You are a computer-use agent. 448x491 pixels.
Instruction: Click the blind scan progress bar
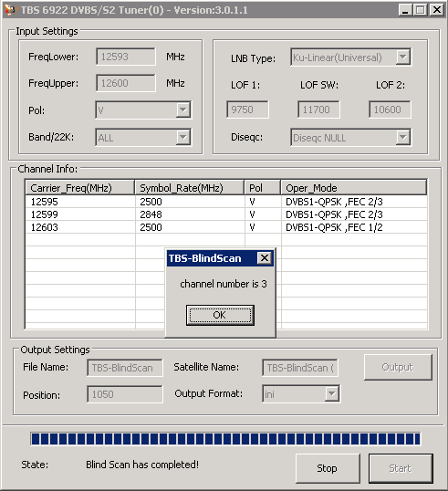point(225,439)
